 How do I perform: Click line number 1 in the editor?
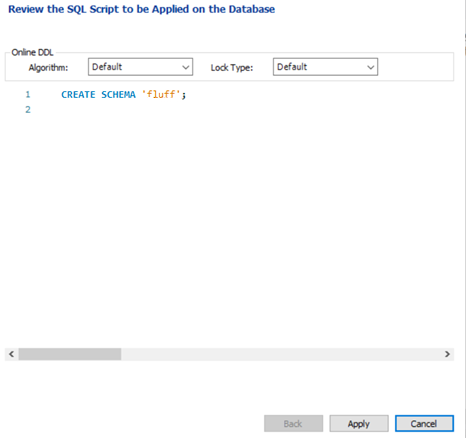pos(28,95)
